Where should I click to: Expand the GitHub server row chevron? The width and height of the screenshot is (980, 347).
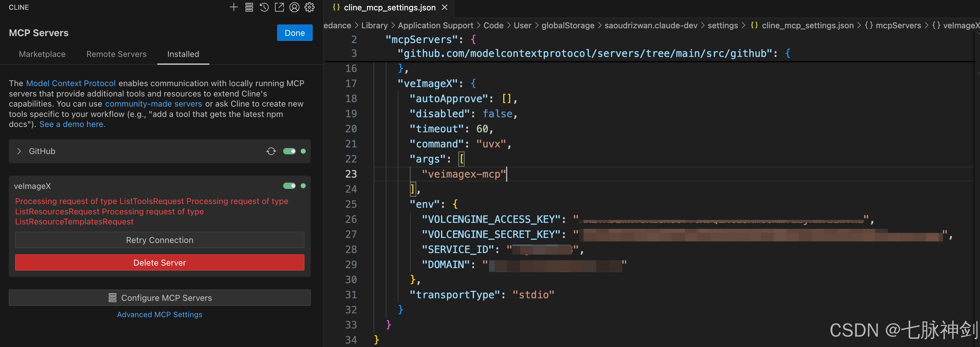(19, 151)
